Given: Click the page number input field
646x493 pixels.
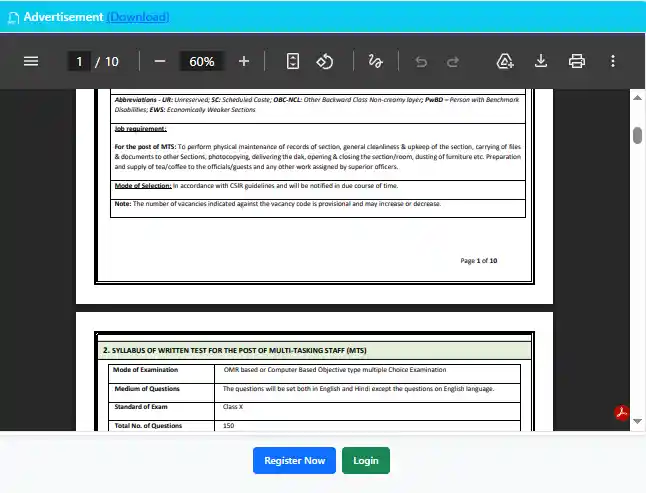Looking at the screenshot, I should 79,61.
